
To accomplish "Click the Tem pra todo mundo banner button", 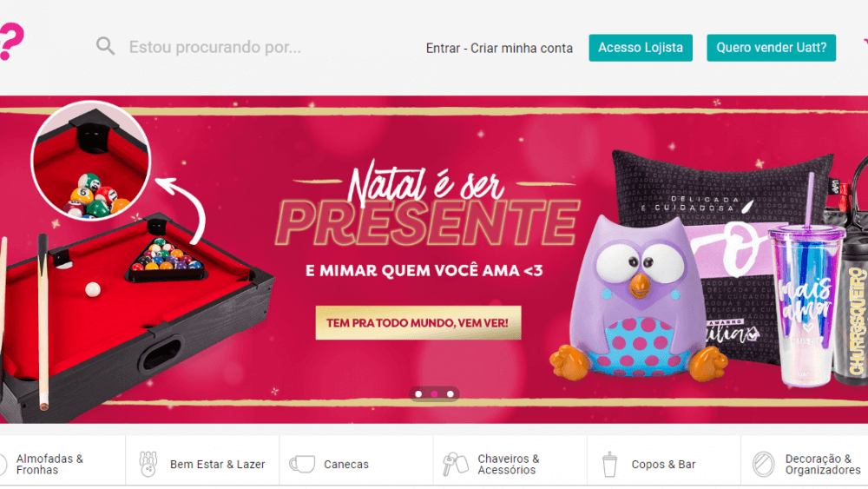I will [418, 323].
